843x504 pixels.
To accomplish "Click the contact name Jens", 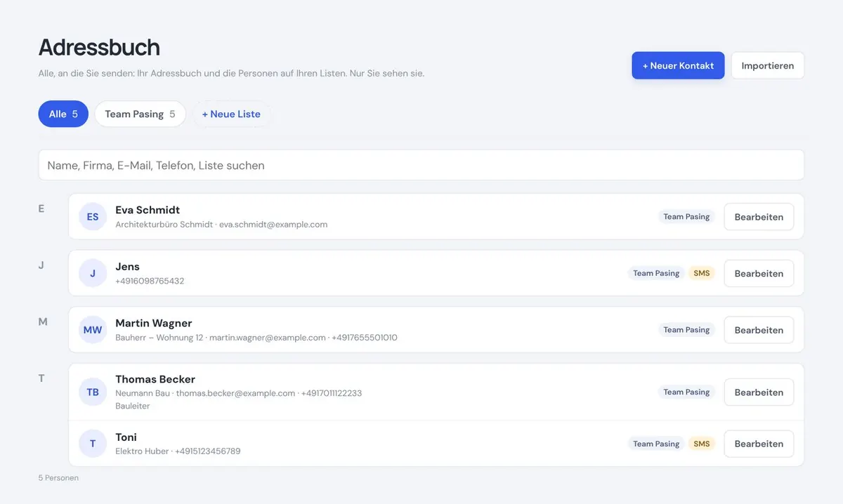I will pyautogui.click(x=128, y=267).
